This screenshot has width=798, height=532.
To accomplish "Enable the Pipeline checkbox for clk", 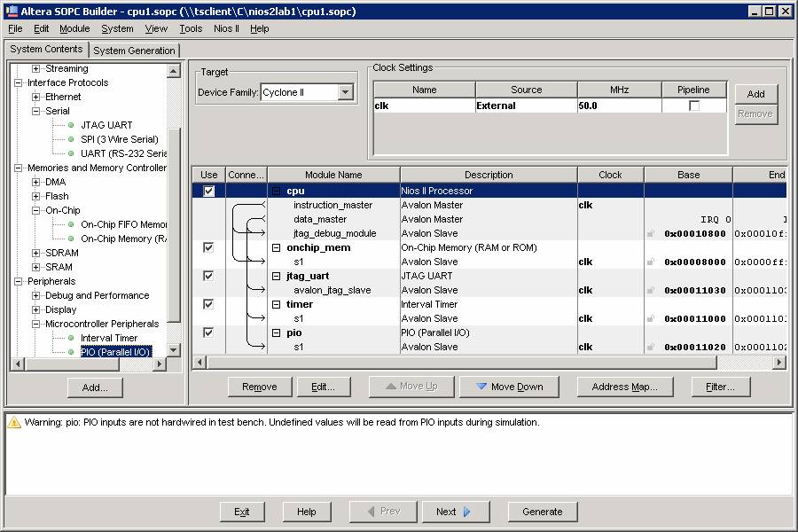I will point(694,106).
